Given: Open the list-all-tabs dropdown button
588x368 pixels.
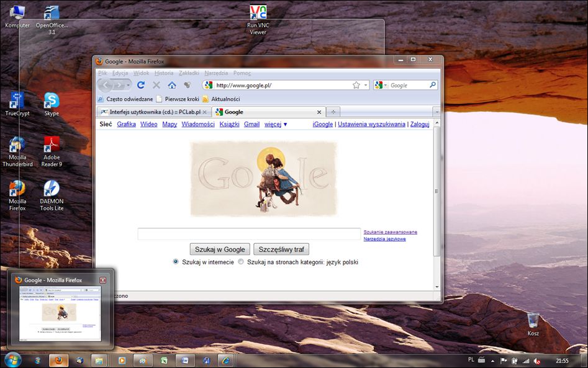Looking at the screenshot, I should [436, 112].
